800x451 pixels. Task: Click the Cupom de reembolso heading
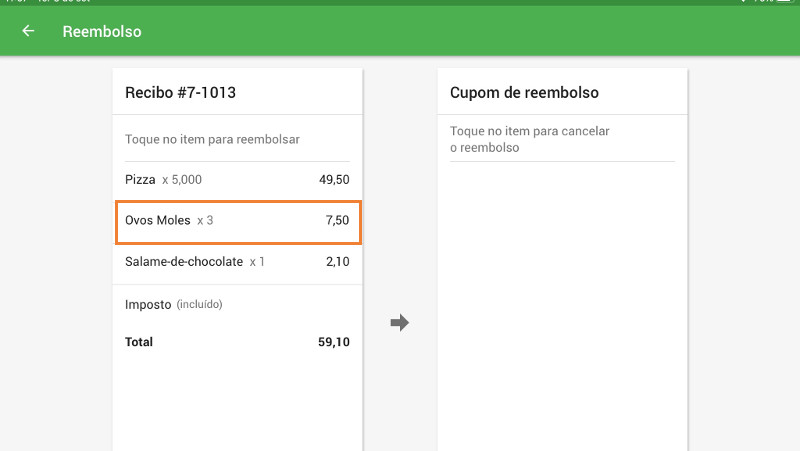[524, 93]
